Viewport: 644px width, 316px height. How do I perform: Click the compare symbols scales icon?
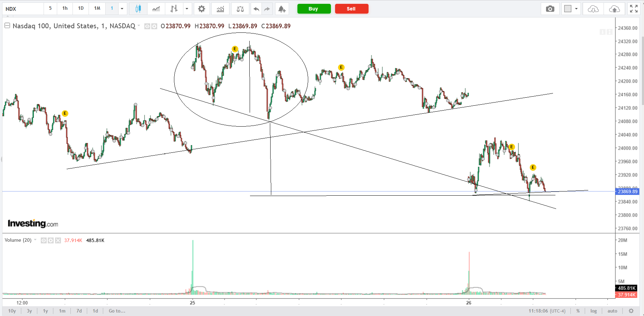tap(240, 9)
